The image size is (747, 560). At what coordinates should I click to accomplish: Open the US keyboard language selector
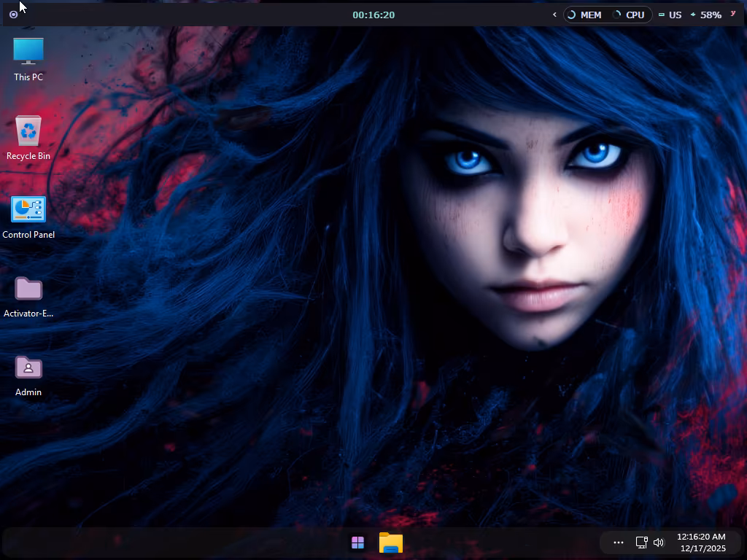[x=670, y=15]
